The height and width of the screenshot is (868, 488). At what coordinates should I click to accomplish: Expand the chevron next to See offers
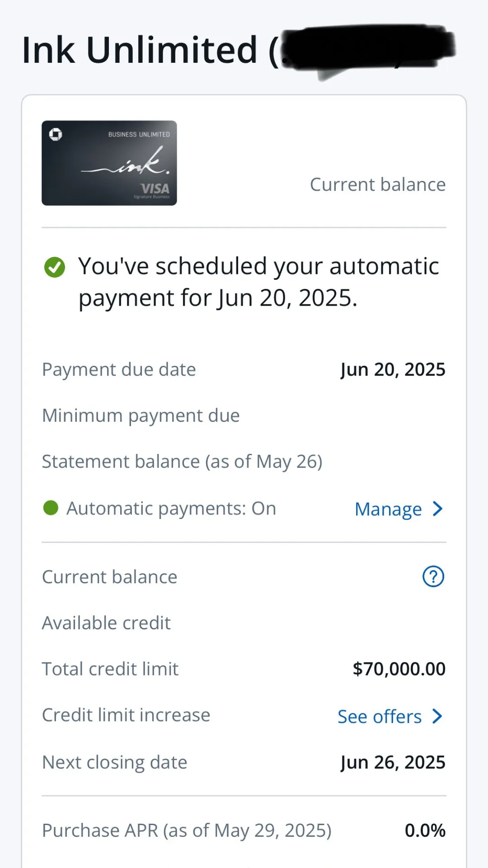(437, 716)
